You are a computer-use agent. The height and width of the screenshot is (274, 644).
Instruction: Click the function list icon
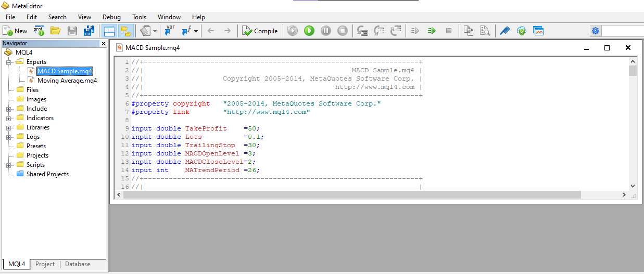tap(186, 31)
